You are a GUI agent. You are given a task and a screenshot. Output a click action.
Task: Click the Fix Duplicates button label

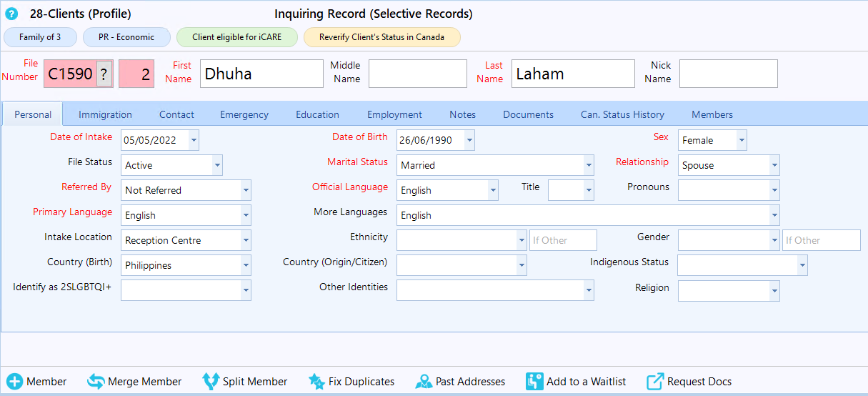tap(361, 382)
